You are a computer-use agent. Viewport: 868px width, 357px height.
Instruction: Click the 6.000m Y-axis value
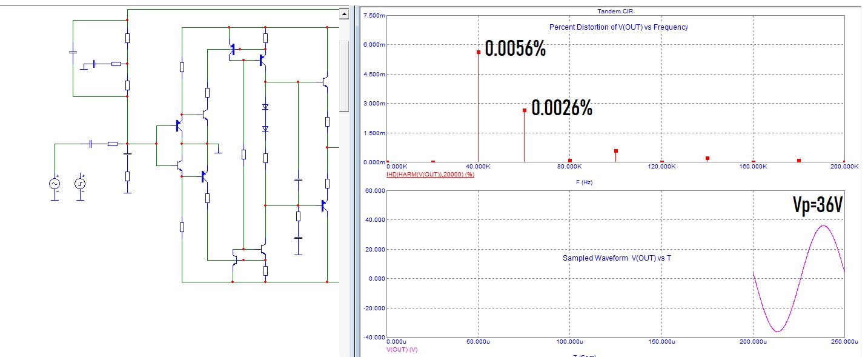[x=373, y=44]
